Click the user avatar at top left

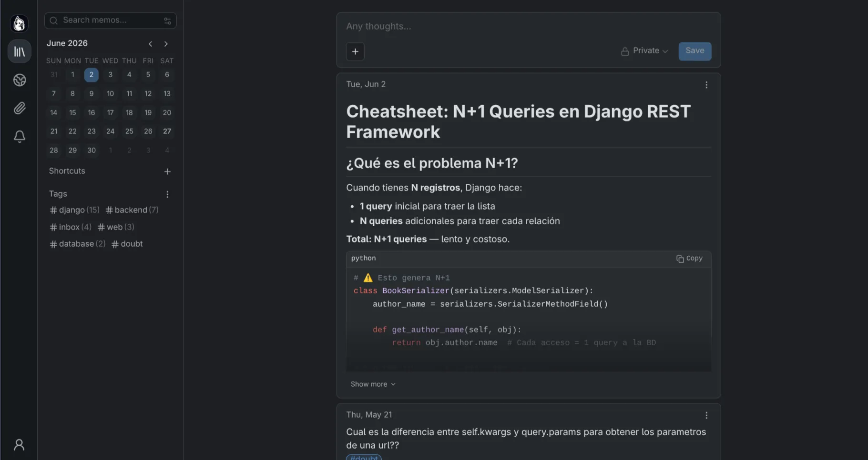point(19,23)
